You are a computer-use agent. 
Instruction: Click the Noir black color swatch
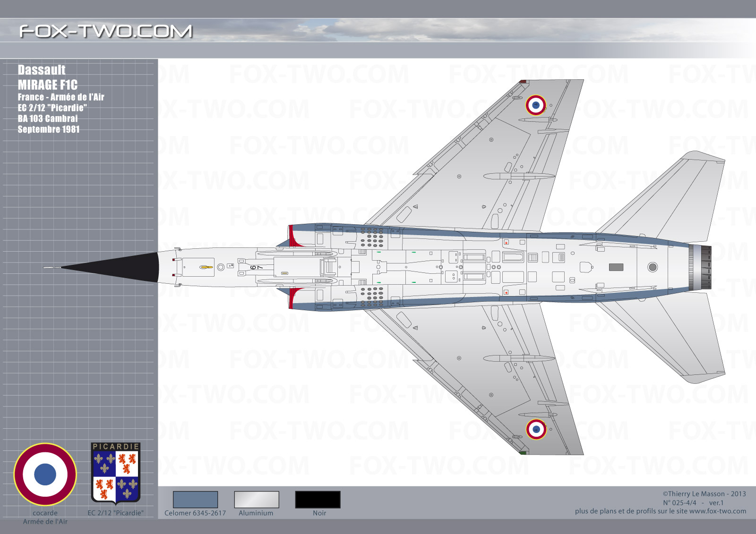[x=318, y=500]
